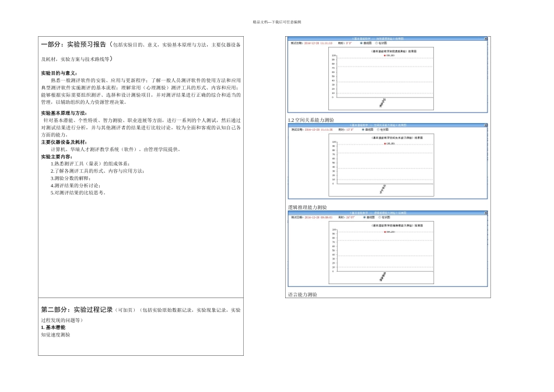Image resolution: width=554 pixels, height=392 pixels.
Task: Click the subheading 主要仪器设备及耗材
Action: [64, 142]
